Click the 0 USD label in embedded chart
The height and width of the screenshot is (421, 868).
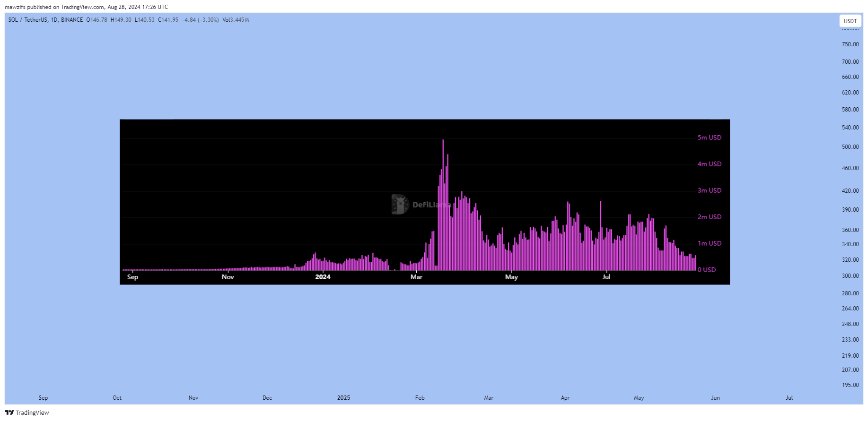(707, 270)
